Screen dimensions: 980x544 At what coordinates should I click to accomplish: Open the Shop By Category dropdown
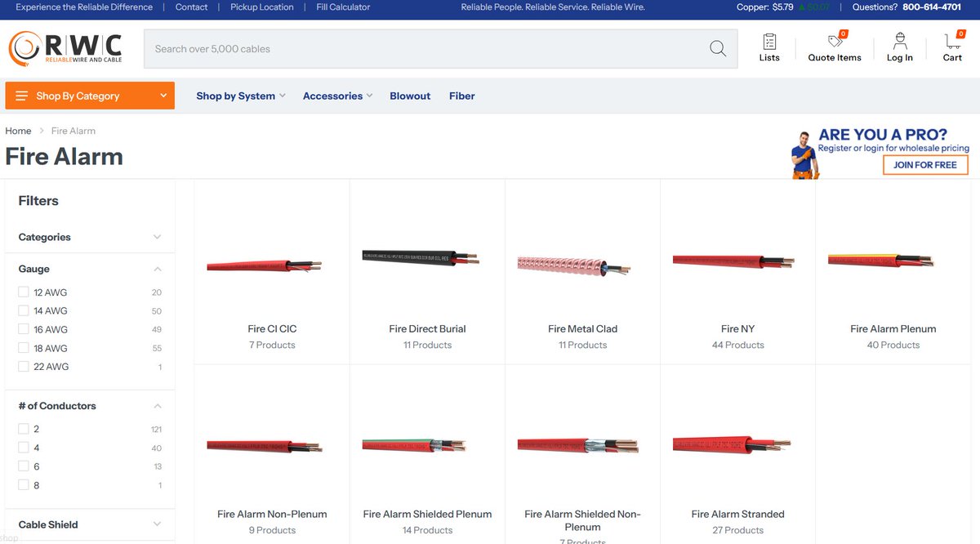click(90, 96)
